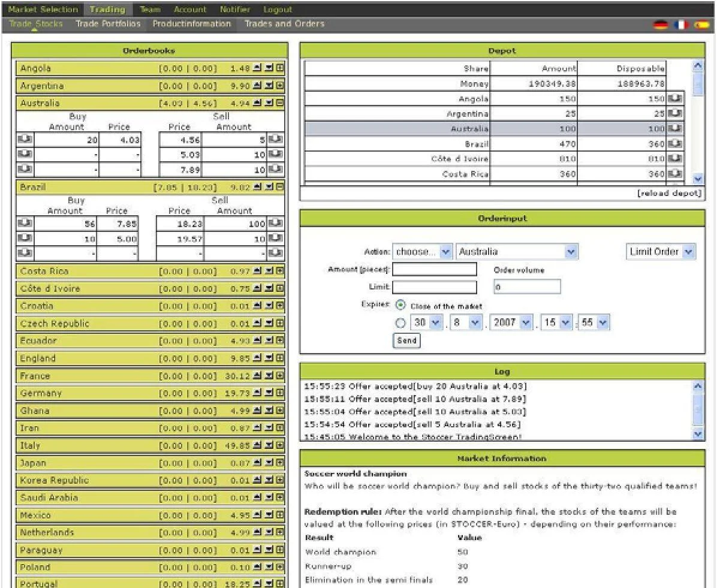Click the up-arrow icon in Angola orderbook row
The width and height of the screenshot is (717, 588).
click(257, 68)
